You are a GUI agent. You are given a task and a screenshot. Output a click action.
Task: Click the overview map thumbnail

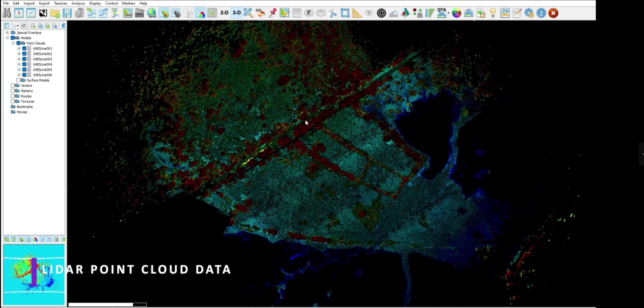point(34,275)
